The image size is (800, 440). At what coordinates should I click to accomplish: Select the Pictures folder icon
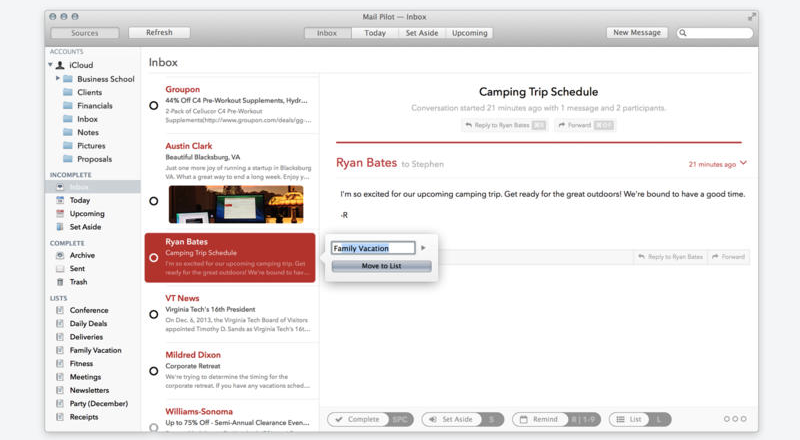(x=67, y=145)
